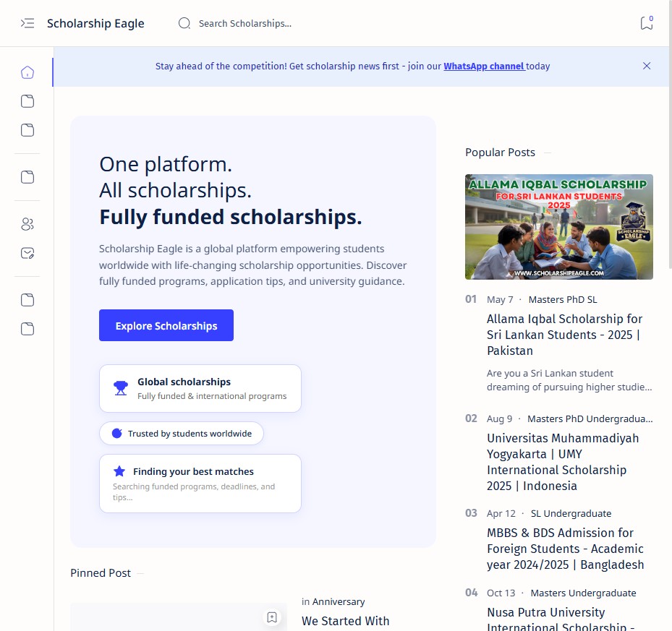672x631 pixels.
Task: Select the community/members icon in the sidebar
Action: [x=27, y=224]
